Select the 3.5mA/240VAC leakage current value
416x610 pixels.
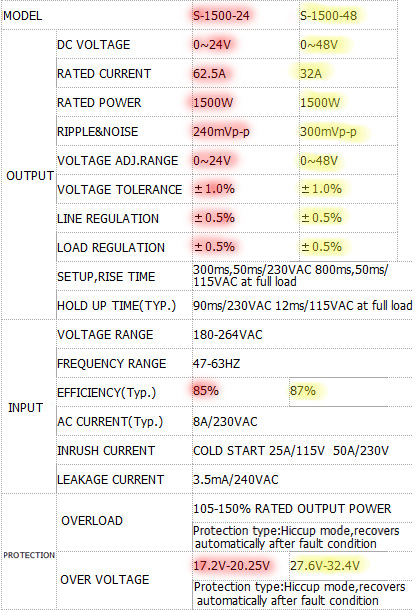pos(236,480)
